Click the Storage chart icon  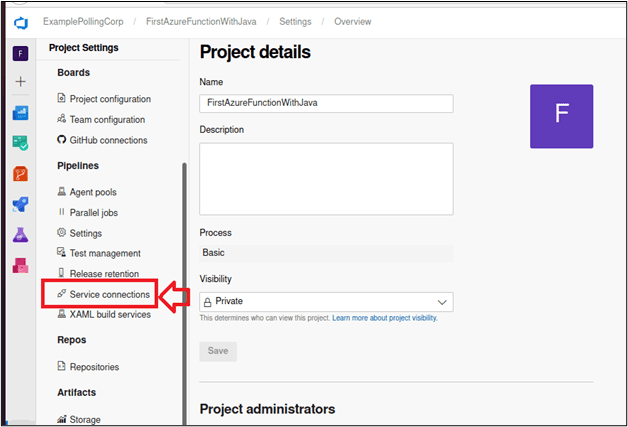[x=61, y=419]
